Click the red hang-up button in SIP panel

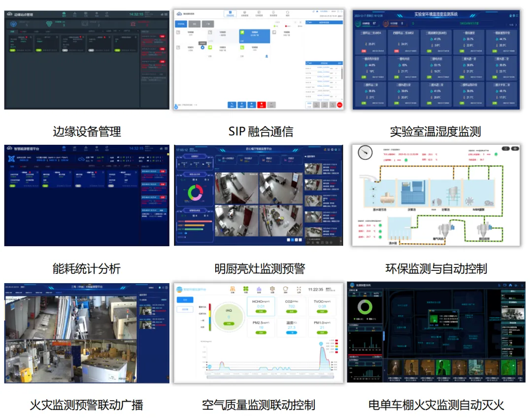click(x=262, y=105)
